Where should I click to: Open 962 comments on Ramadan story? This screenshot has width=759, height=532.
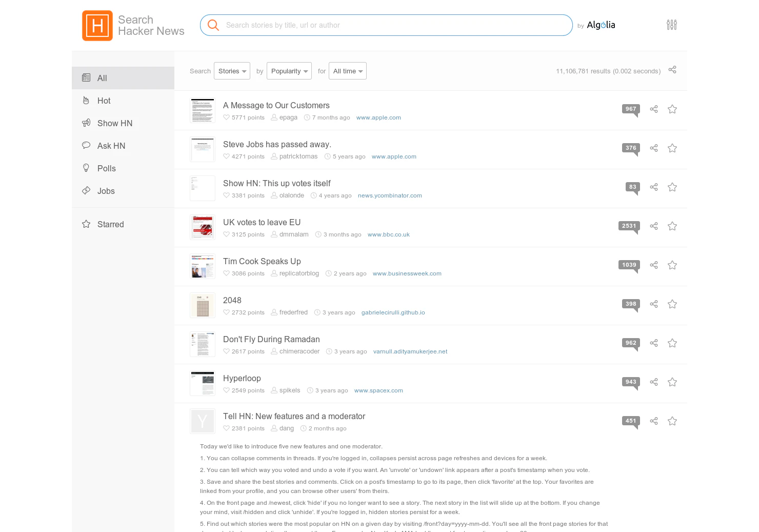[631, 343]
